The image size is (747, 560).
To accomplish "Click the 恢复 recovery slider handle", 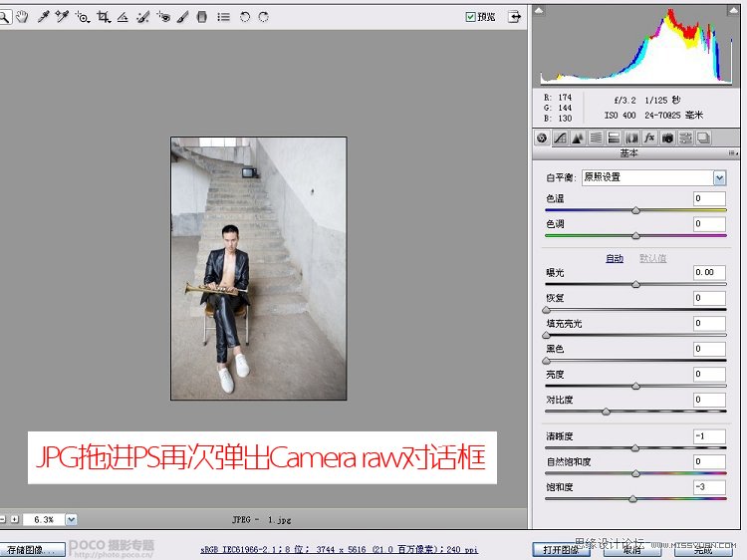I will pyautogui.click(x=547, y=310).
